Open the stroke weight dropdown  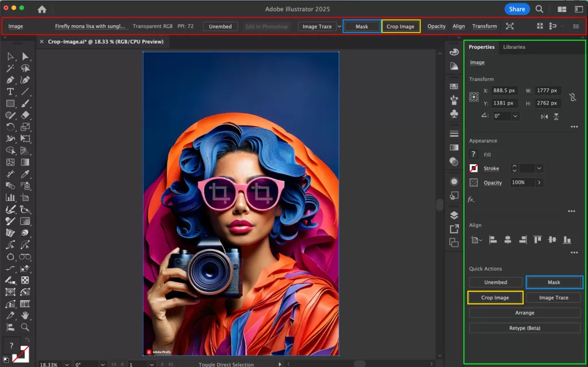(539, 168)
